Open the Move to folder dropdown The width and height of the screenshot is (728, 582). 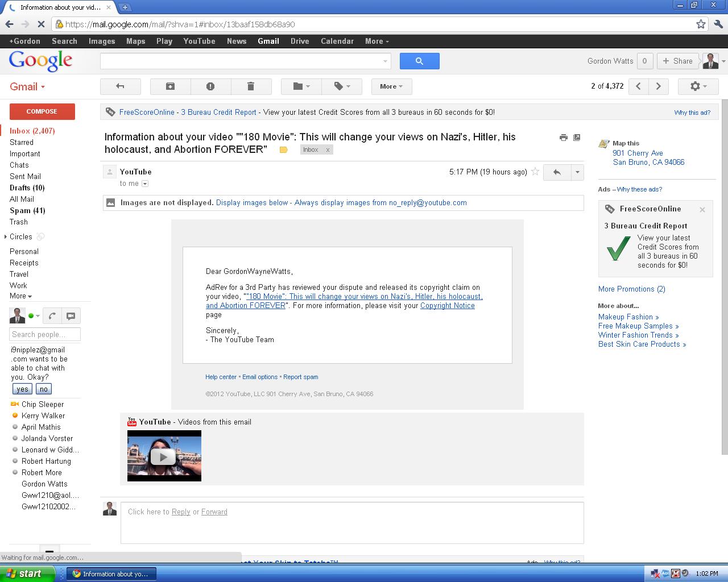pos(301,86)
